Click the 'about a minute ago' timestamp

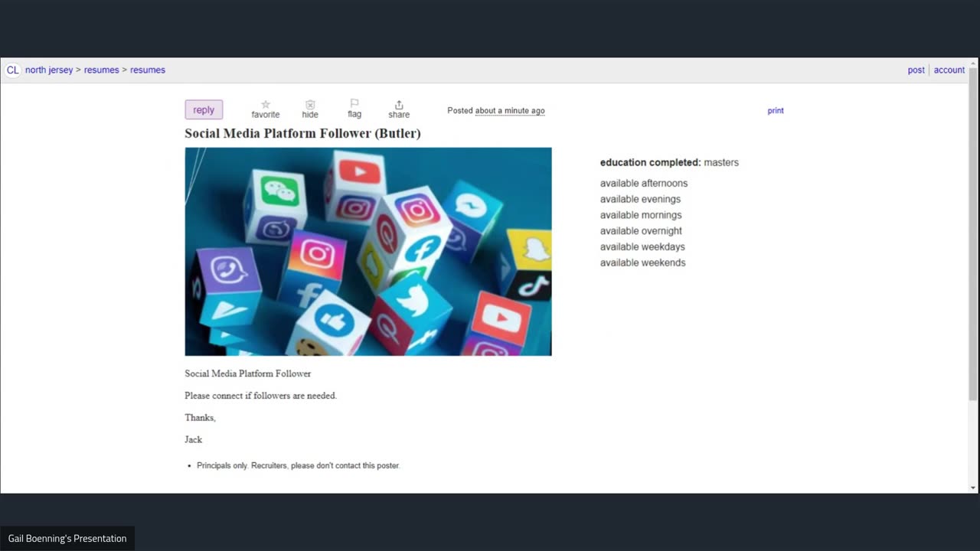pyautogui.click(x=510, y=110)
